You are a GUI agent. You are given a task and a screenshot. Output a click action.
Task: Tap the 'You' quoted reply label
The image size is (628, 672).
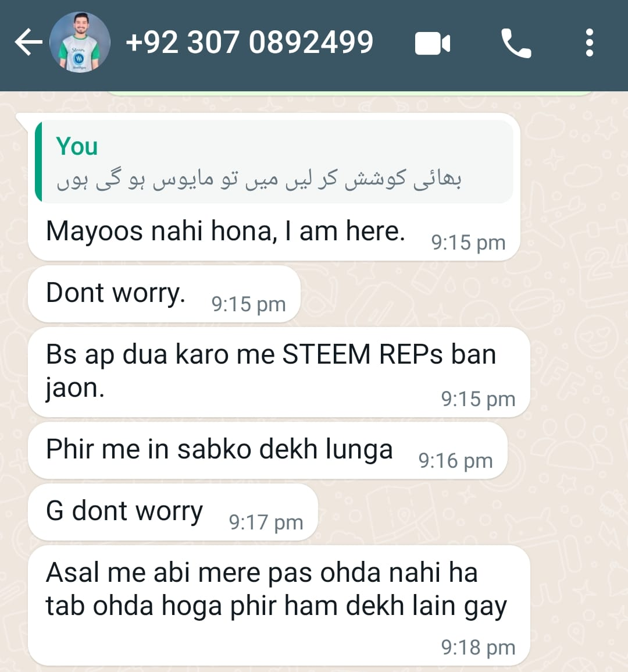point(77,146)
